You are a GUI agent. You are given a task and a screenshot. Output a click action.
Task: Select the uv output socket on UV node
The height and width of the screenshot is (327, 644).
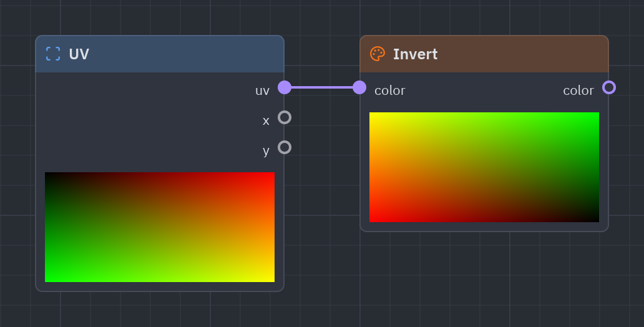coord(285,87)
